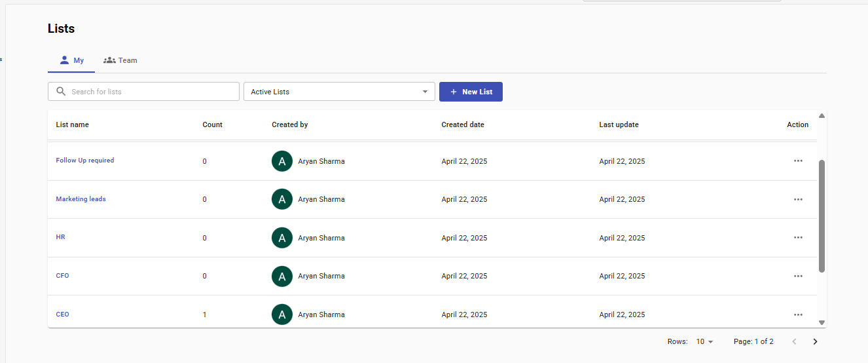Click Aryan Sharma avatar in CFO row

[282, 276]
